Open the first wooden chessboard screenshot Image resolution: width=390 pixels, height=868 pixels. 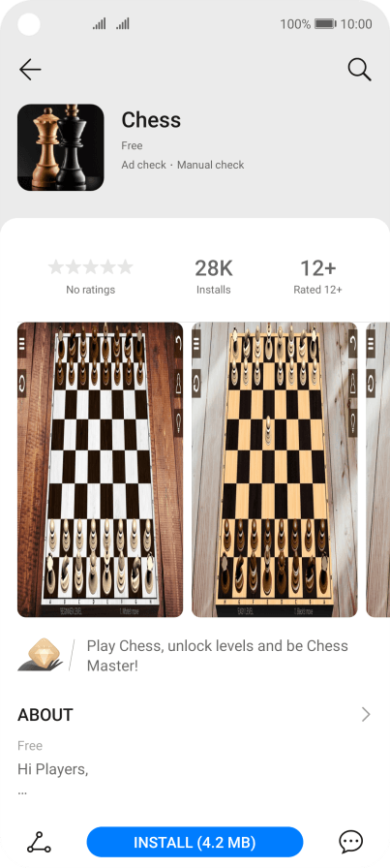pyautogui.click(x=100, y=470)
